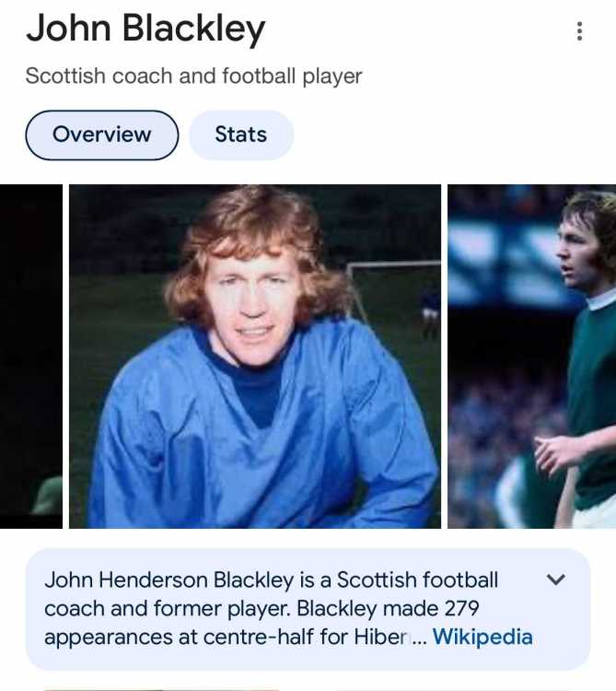Image resolution: width=616 pixels, height=691 pixels.
Task: Open the right photo of player in green jersey
Action: click(x=531, y=356)
